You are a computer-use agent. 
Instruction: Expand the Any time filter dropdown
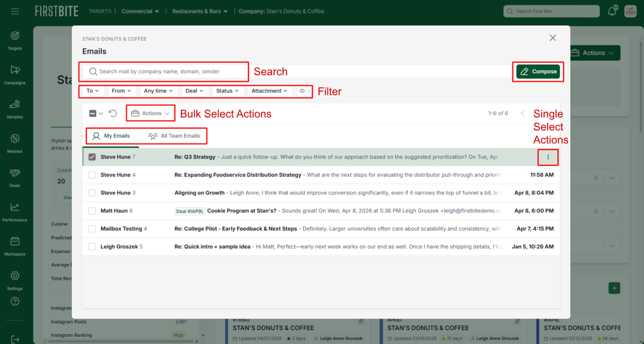coord(158,91)
